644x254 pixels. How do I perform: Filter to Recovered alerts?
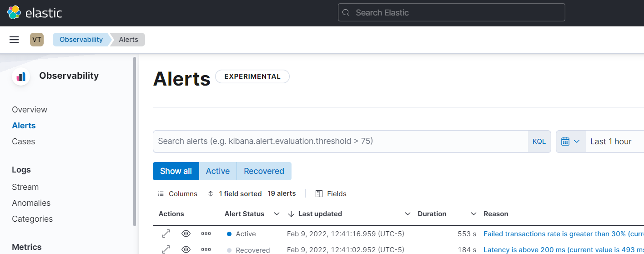(264, 171)
